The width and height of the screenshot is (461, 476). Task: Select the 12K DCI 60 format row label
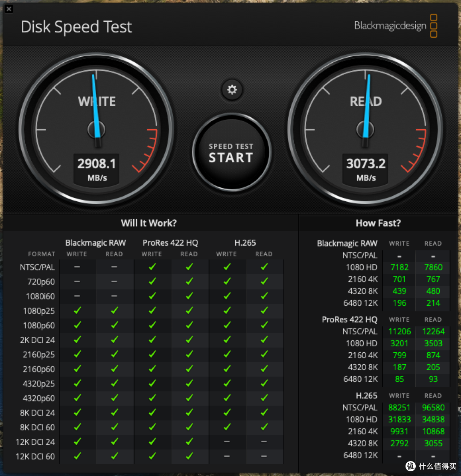35,456
